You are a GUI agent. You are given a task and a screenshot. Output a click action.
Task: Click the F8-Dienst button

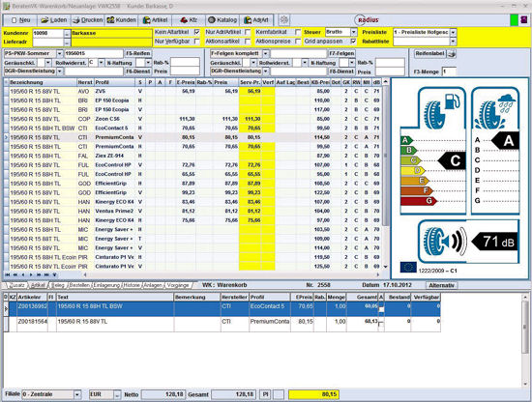click(x=341, y=72)
